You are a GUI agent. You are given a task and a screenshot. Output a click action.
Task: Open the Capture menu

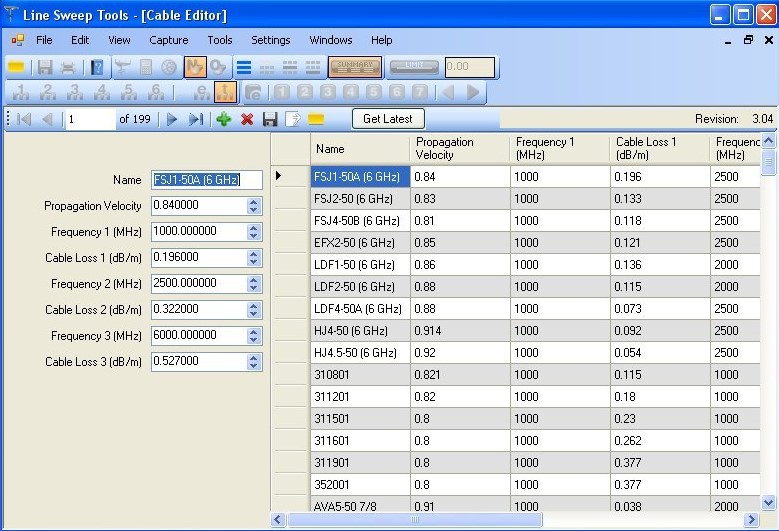pos(168,40)
